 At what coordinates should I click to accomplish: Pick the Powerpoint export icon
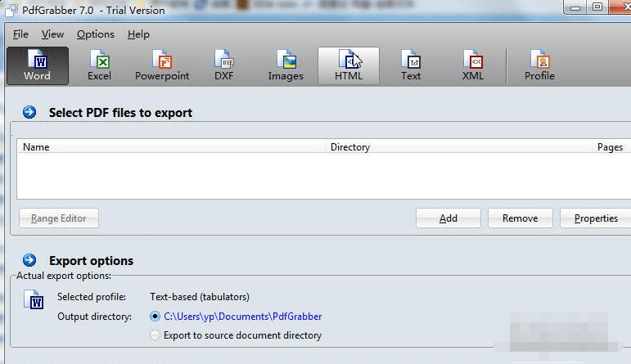pos(162,66)
